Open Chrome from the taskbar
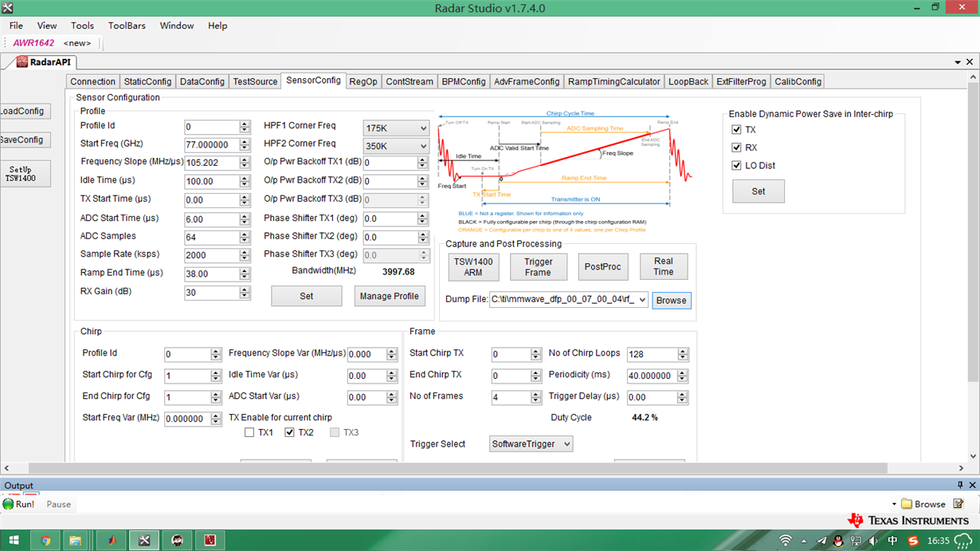The image size is (980, 551). pos(46,541)
